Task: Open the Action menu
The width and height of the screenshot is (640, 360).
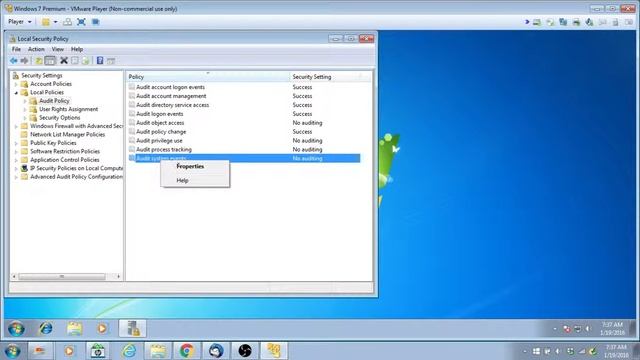Action: (x=36, y=49)
